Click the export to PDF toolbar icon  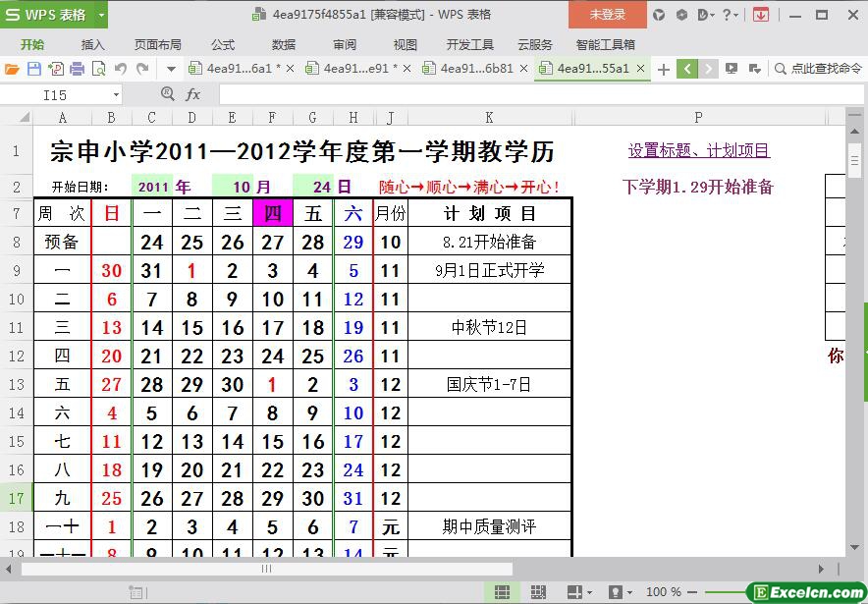[55, 69]
